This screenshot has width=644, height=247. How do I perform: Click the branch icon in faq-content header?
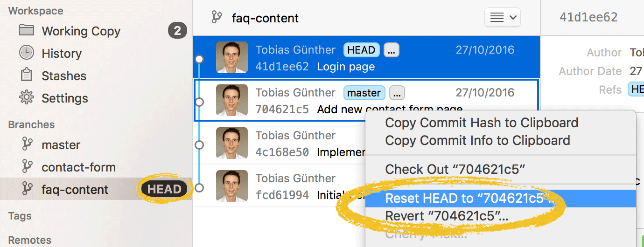click(217, 18)
